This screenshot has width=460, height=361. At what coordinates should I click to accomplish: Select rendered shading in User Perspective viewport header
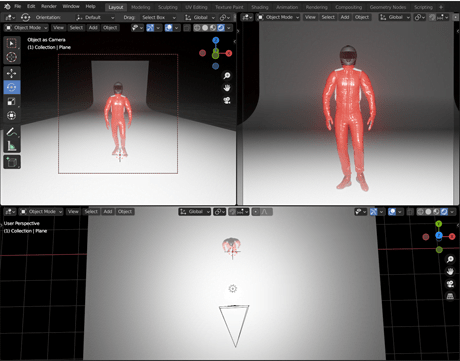[444, 212]
